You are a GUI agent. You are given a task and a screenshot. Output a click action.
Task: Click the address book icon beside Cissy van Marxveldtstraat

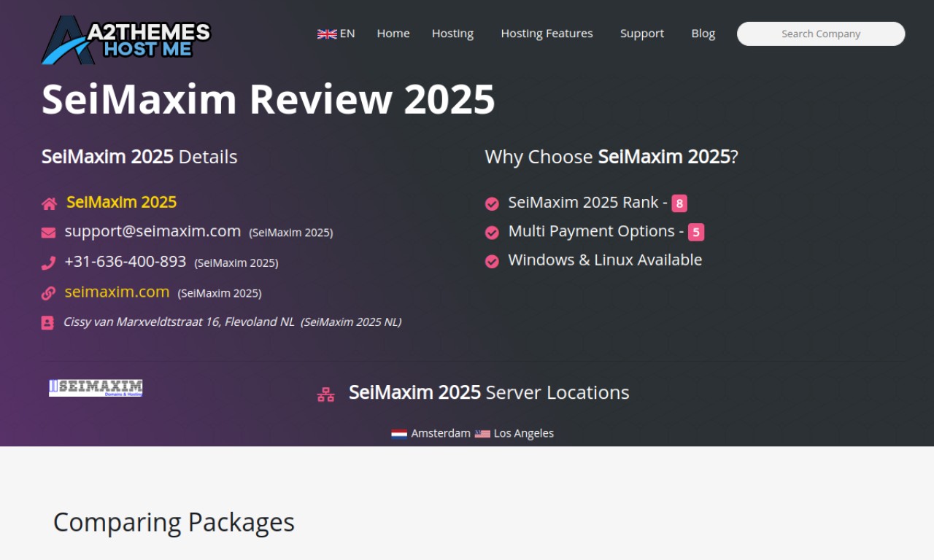47,322
